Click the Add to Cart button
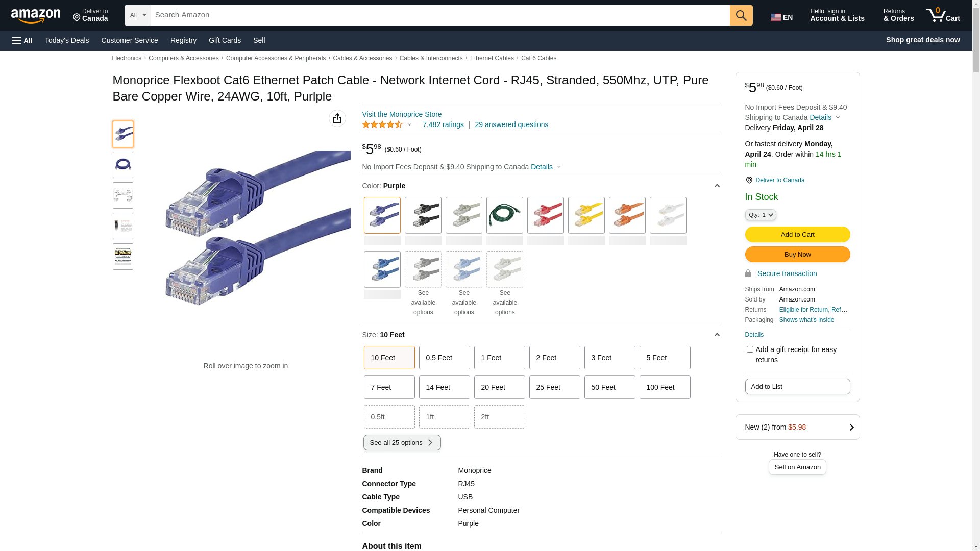Viewport: 980px width, 551px height. [797, 234]
